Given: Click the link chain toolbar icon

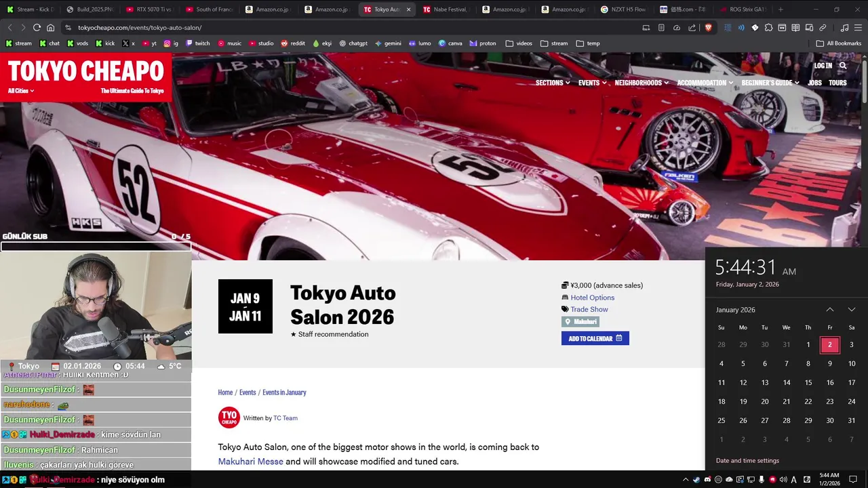Looking at the screenshot, I should [x=823, y=28].
